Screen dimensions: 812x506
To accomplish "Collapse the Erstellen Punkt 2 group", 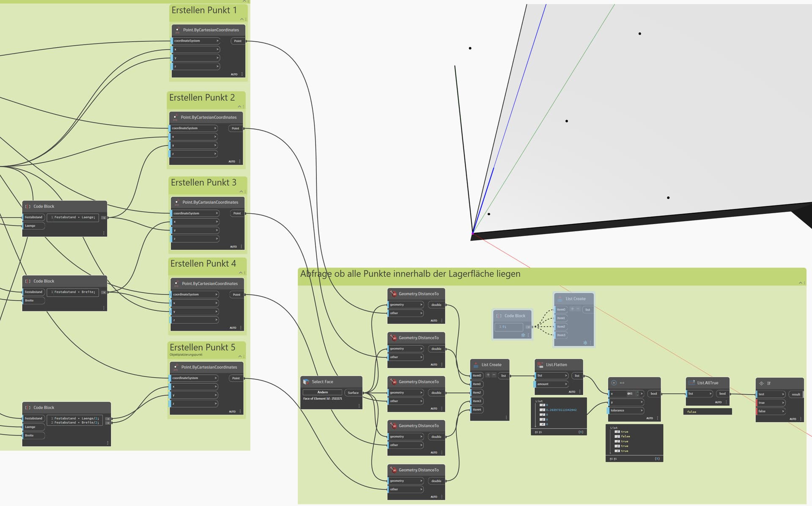I will (240, 106).
